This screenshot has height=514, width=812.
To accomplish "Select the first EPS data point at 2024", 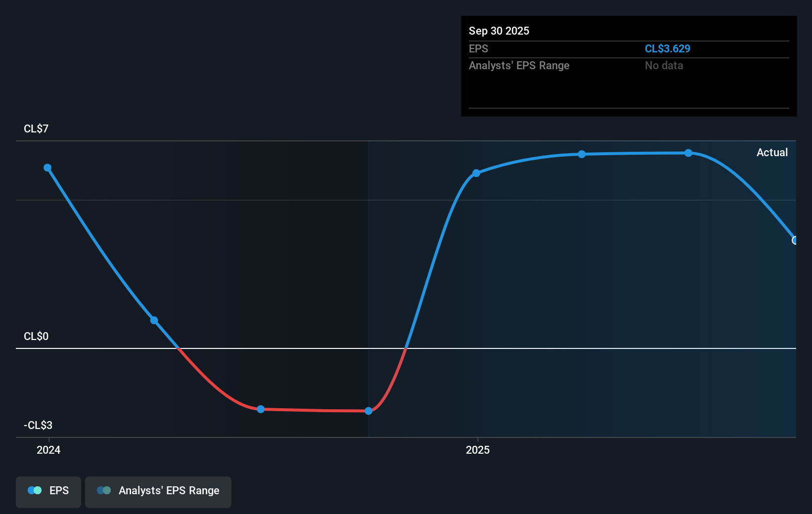I will pos(47,168).
